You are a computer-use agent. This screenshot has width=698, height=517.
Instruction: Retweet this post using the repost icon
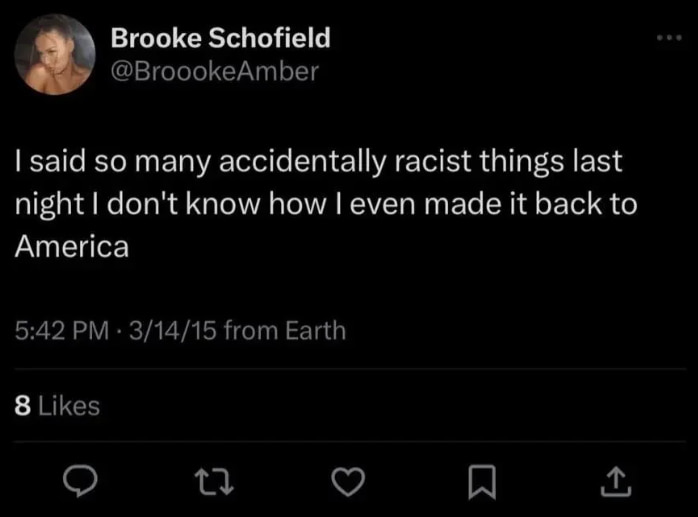coord(212,482)
